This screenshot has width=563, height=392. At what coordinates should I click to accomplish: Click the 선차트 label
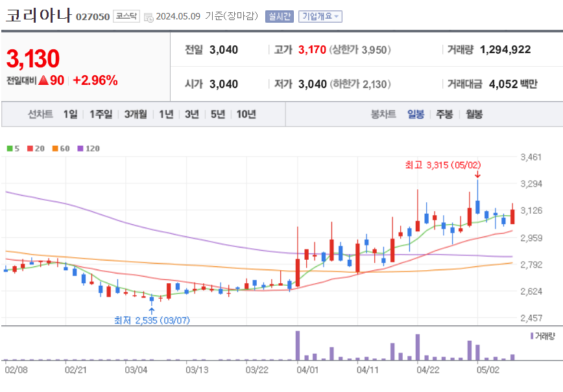pyautogui.click(x=41, y=115)
